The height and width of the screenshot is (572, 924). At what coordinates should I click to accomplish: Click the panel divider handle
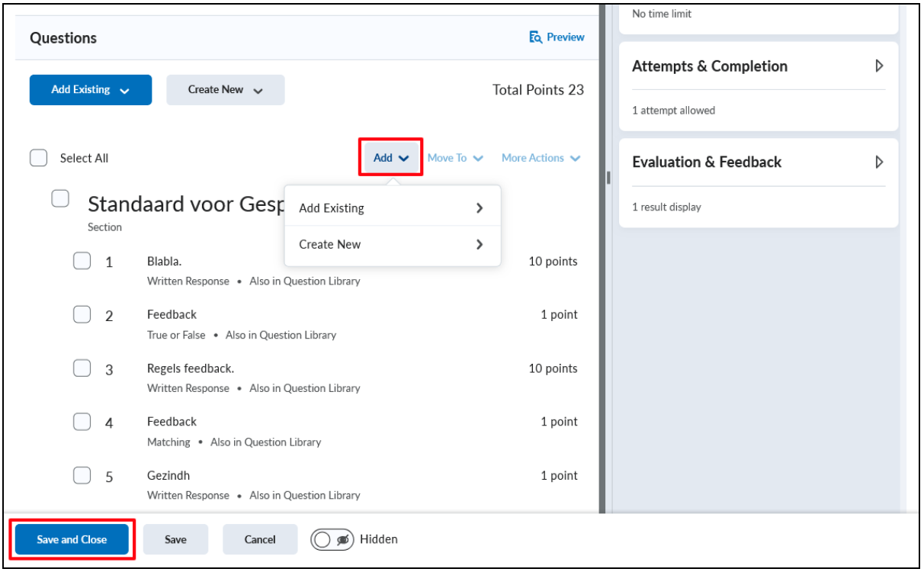tap(608, 178)
